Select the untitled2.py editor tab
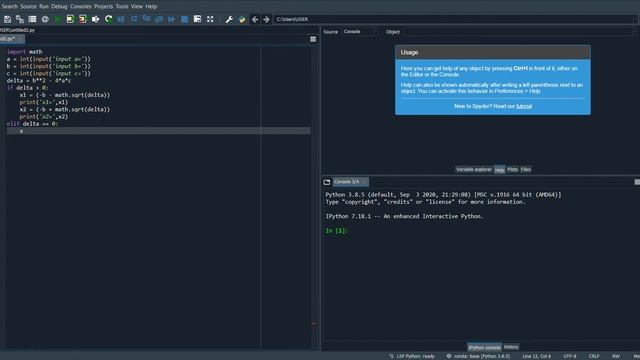Image resolution: width=640 pixels, height=360 pixels. pyautogui.click(x=11, y=39)
